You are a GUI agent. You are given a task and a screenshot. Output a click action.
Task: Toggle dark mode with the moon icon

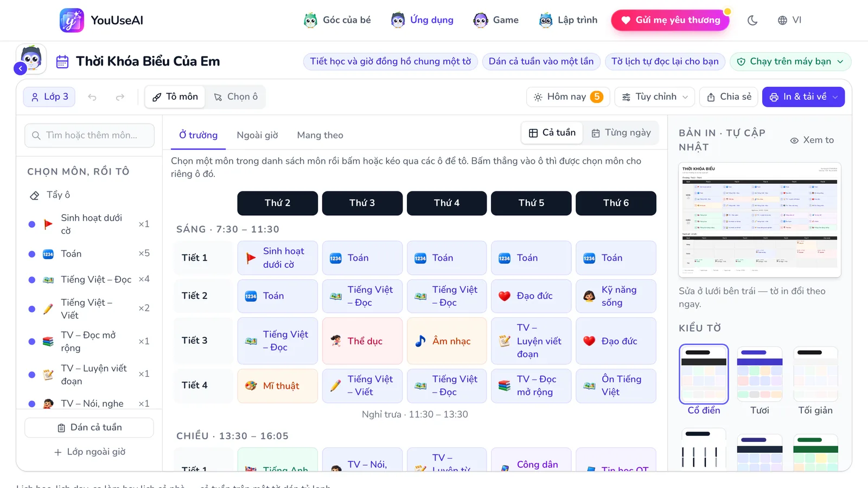(x=752, y=20)
